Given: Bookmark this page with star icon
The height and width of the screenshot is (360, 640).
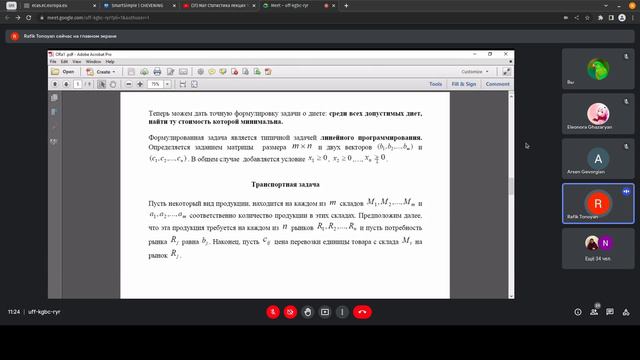Looking at the screenshot, I should pyautogui.click(x=587, y=18).
